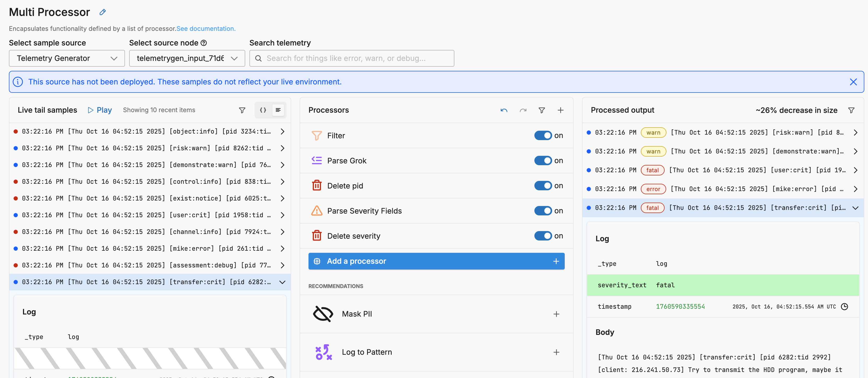Click the filter icon in Live tail samples
This screenshot has width=868, height=378.
[242, 110]
